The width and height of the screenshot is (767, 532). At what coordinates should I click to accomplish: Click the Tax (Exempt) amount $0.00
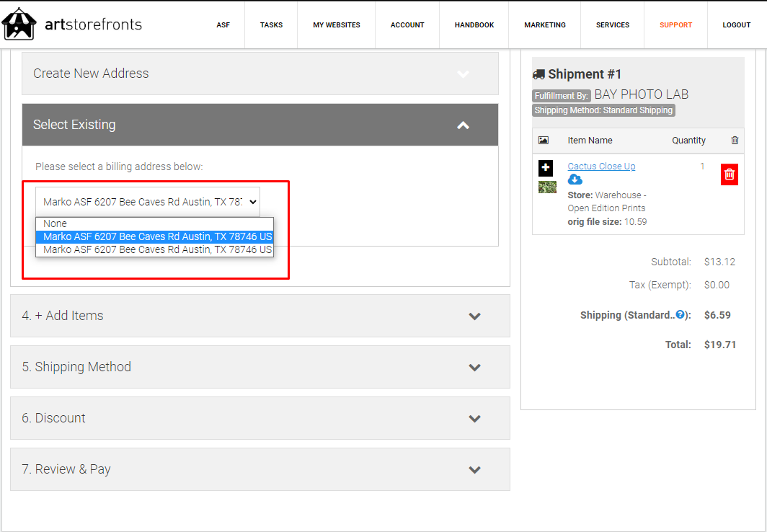tap(717, 285)
